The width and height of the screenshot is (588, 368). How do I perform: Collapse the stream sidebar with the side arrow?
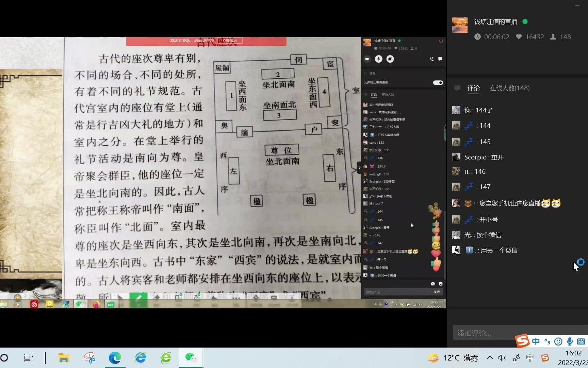point(359,168)
